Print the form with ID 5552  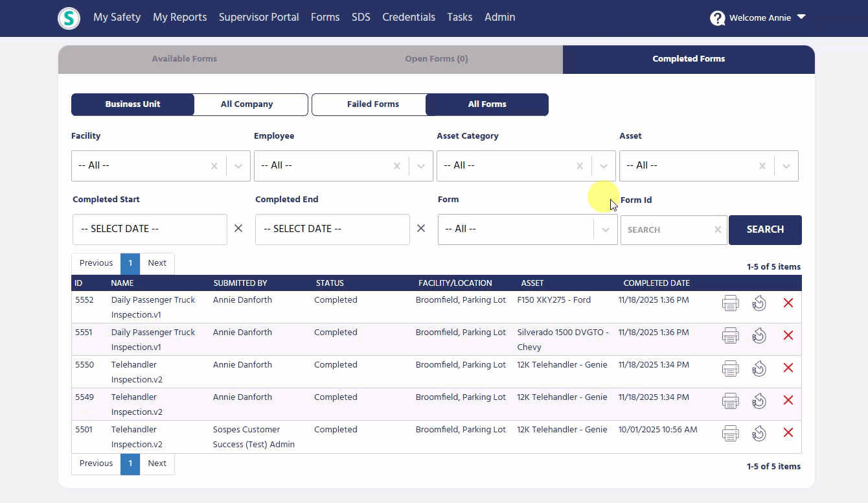[730, 303]
